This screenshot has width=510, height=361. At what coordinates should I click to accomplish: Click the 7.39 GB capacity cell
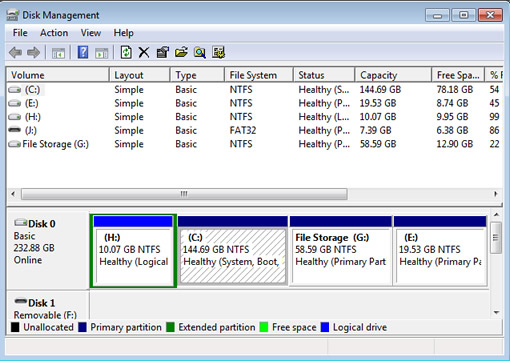375,131
